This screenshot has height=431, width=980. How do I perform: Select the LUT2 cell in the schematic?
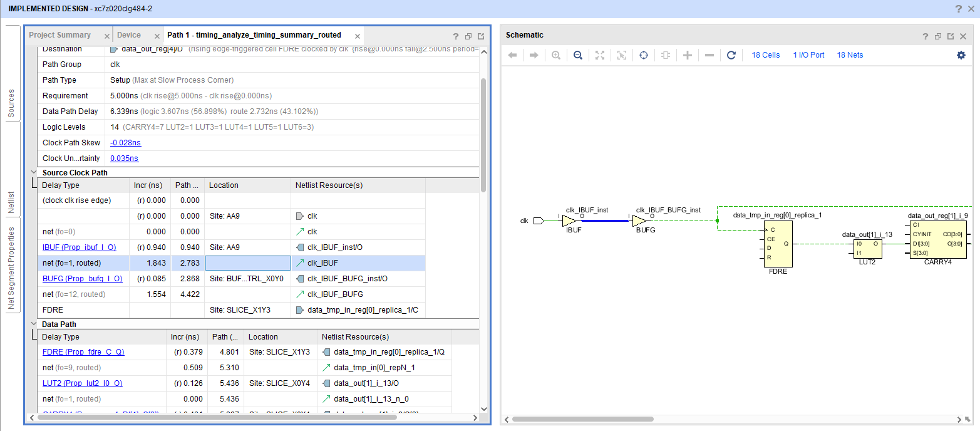867,249
